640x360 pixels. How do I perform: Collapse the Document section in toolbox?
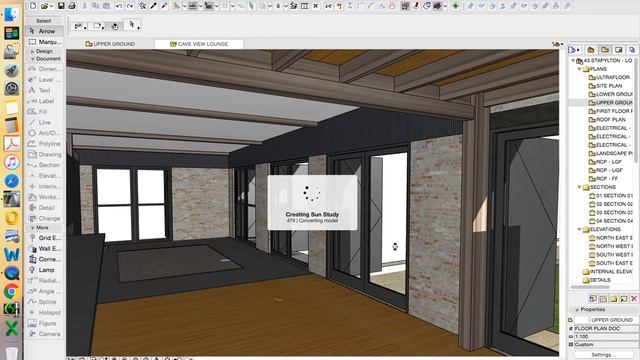click(x=32, y=59)
